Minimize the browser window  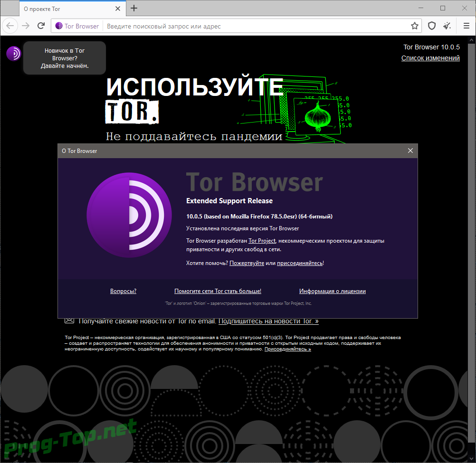coord(421,8)
